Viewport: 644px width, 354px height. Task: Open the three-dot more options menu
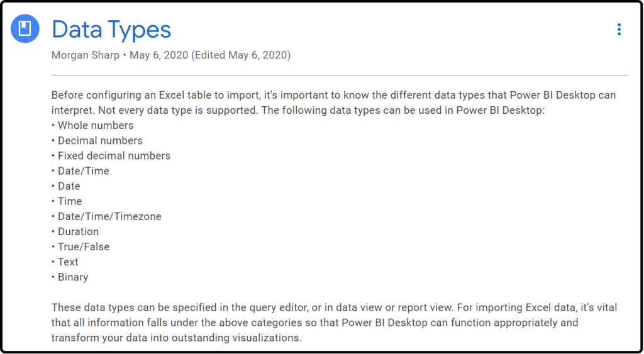619,30
